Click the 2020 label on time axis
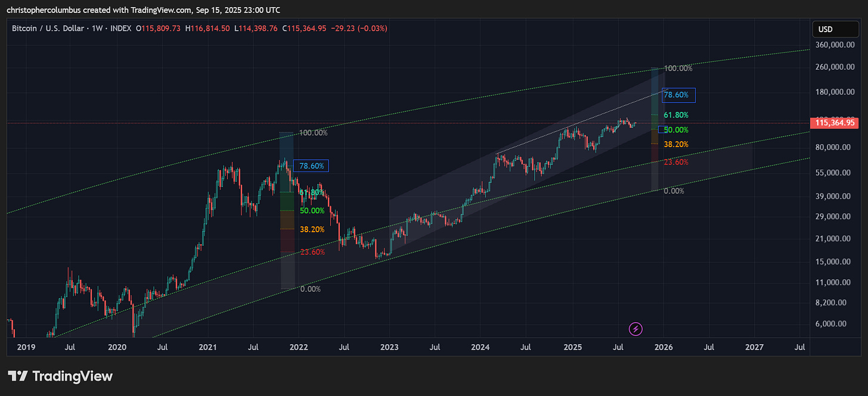 [116, 347]
